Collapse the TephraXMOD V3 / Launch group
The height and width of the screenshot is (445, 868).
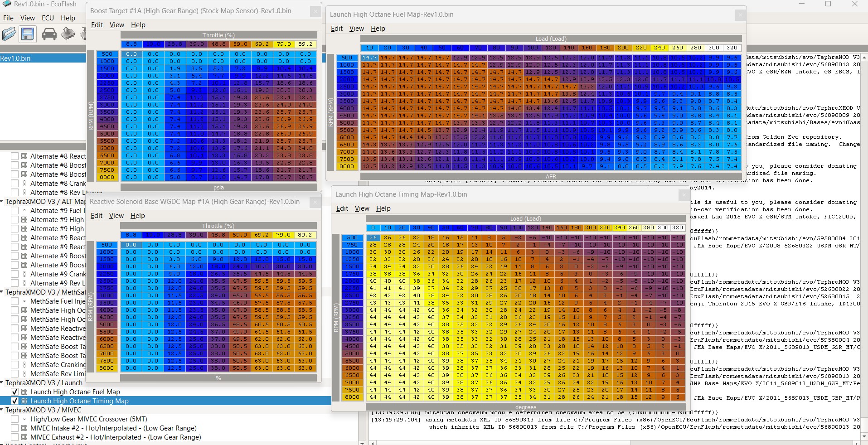click(x=2, y=383)
